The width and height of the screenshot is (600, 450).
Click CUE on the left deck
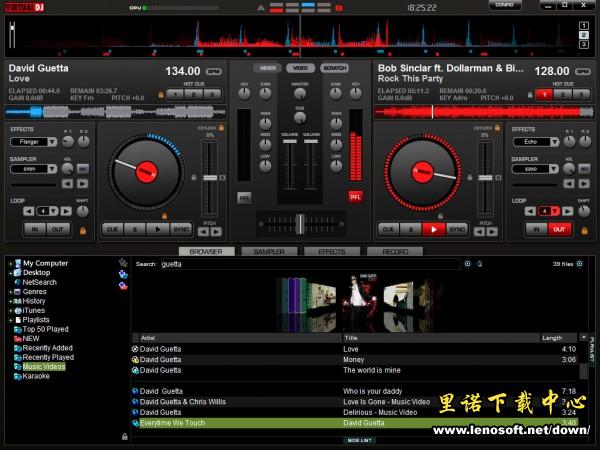point(112,230)
